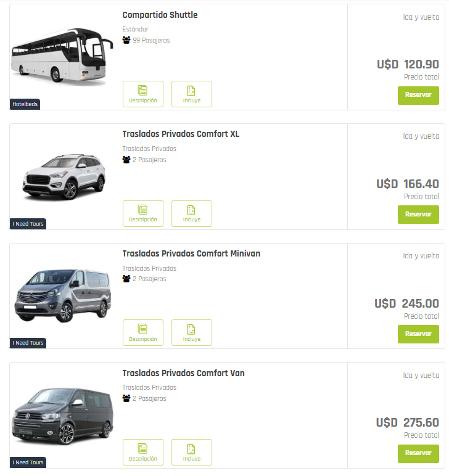Viewport: 449px width, 476px height.
Task: Open Descripción for Comfort Minivan
Action: [143, 332]
